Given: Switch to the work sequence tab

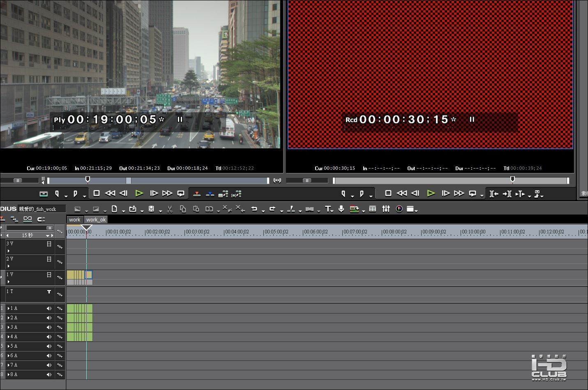Looking at the screenshot, I should pyautogui.click(x=75, y=219).
